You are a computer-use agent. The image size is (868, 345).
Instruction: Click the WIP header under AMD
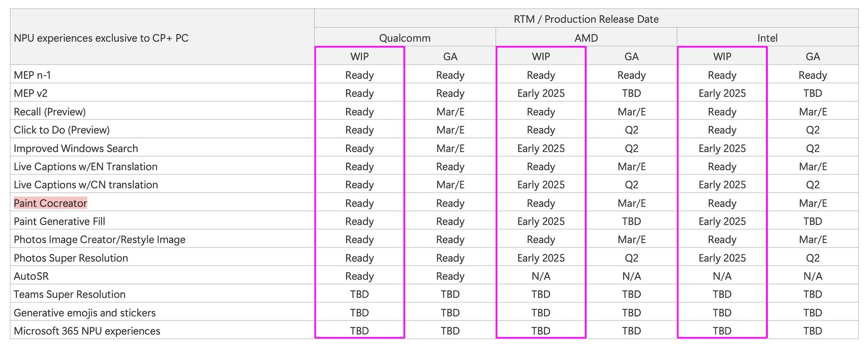tap(541, 57)
